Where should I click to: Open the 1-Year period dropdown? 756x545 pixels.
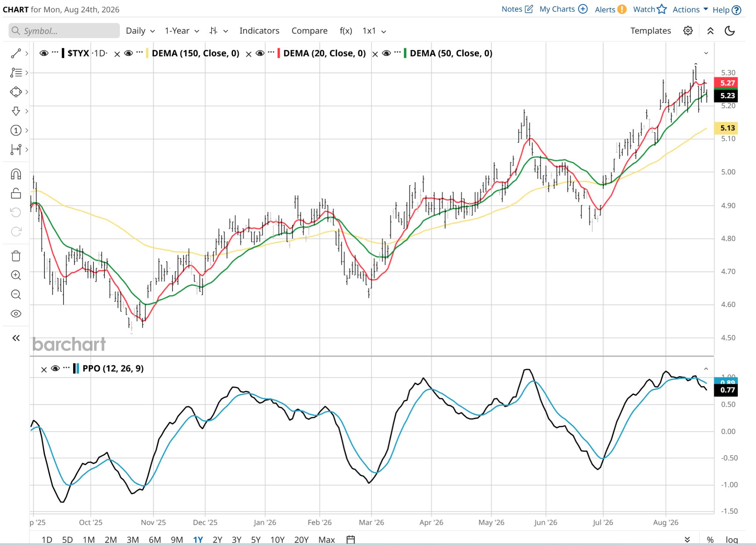(x=182, y=31)
